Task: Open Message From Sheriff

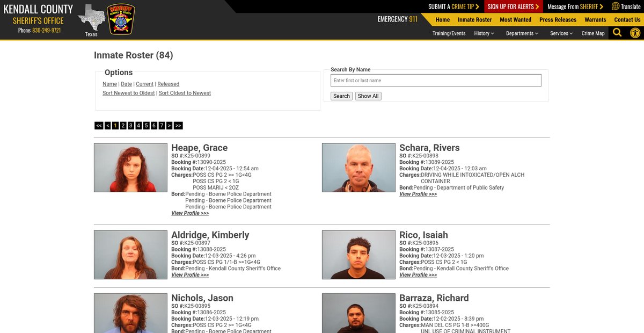Action: tap(575, 6)
